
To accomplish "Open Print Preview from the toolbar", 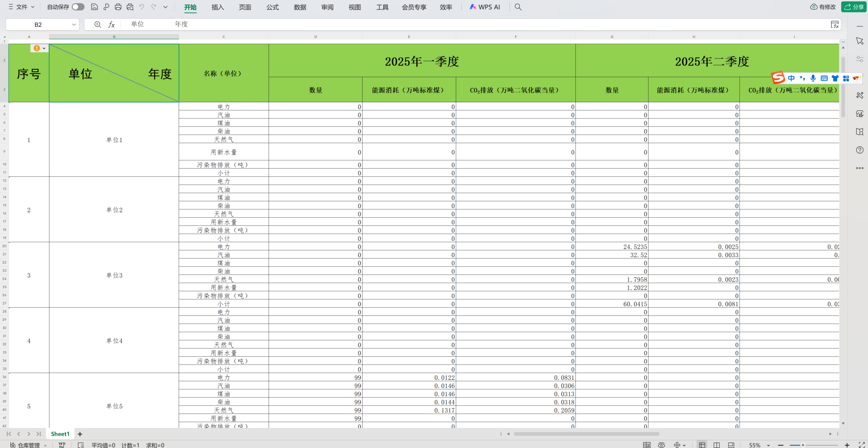I will pyautogui.click(x=130, y=7).
